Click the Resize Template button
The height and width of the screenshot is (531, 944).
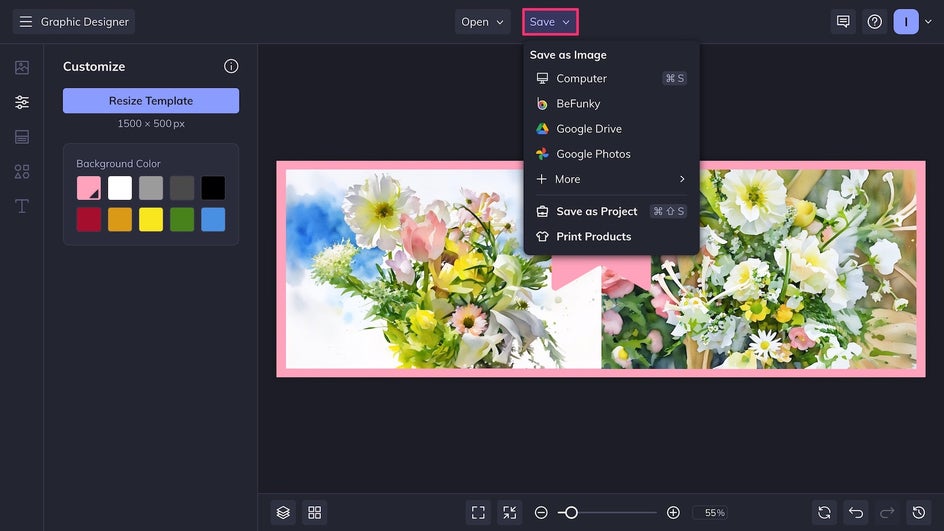pos(151,101)
